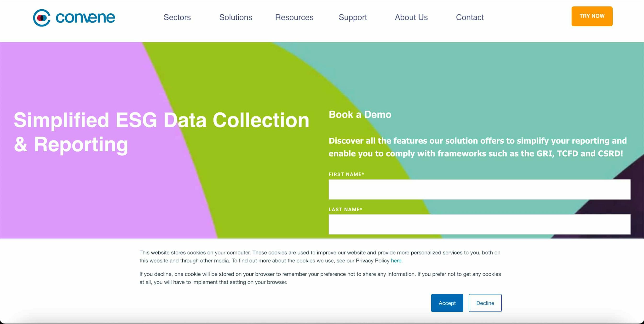Click the Convene logo icon

point(42,17)
